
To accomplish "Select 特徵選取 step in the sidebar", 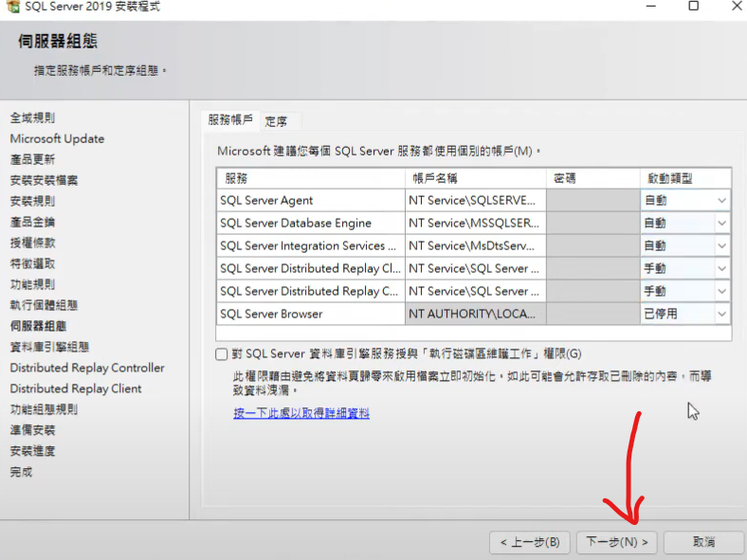I will click(32, 263).
